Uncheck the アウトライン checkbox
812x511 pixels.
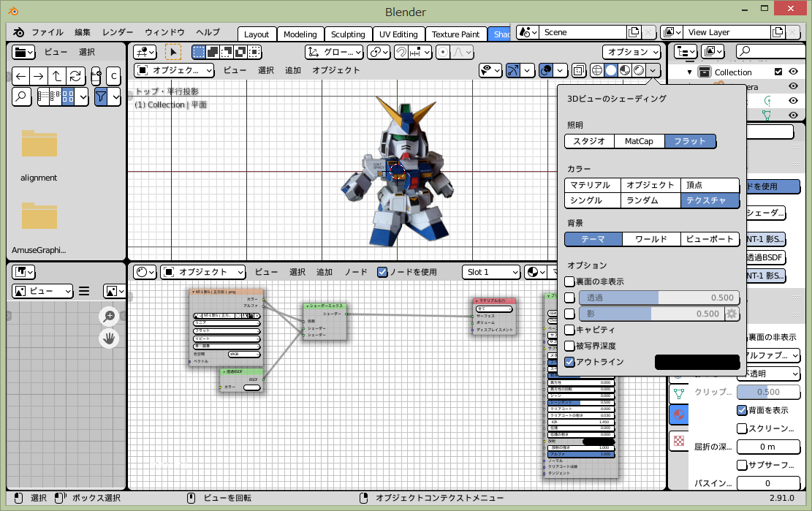(570, 362)
